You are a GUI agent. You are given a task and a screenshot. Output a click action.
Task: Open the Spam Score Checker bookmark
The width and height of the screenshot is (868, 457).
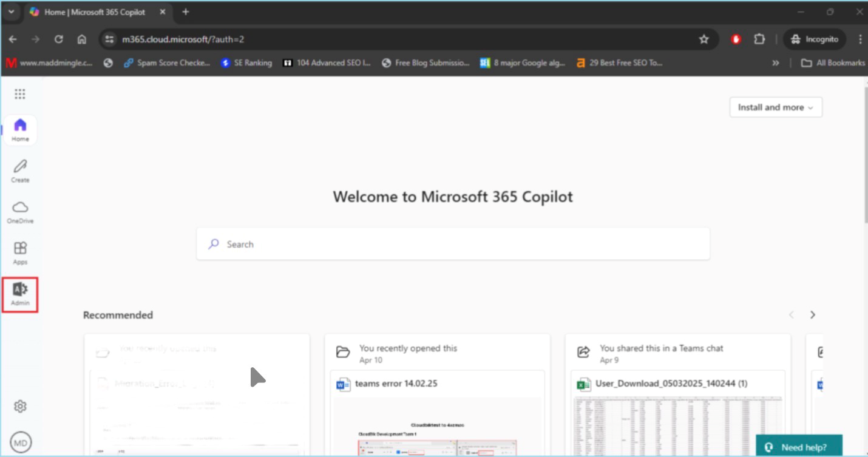click(166, 63)
